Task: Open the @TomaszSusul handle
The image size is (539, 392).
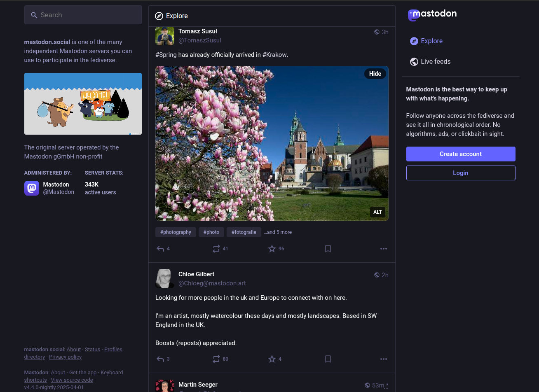Action: (x=200, y=40)
